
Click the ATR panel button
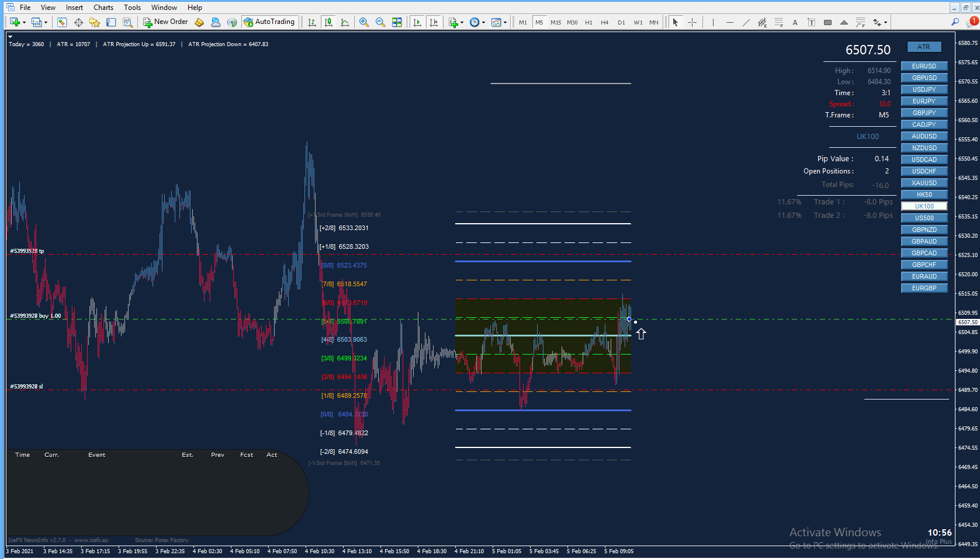point(924,47)
